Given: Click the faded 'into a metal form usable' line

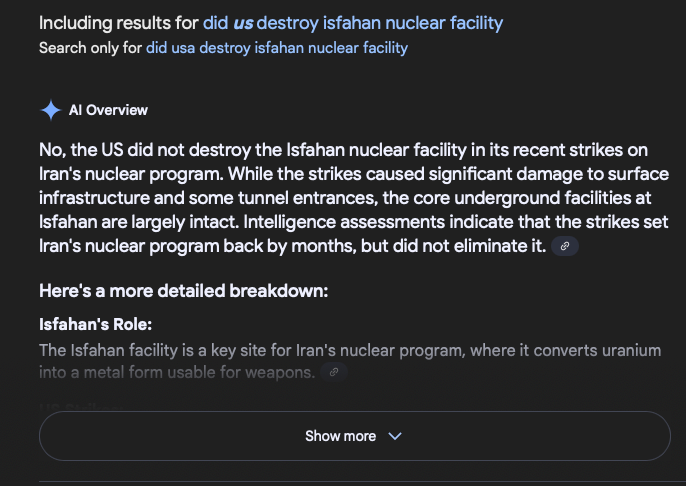Looking at the screenshot, I should pyautogui.click(x=177, y=372).
